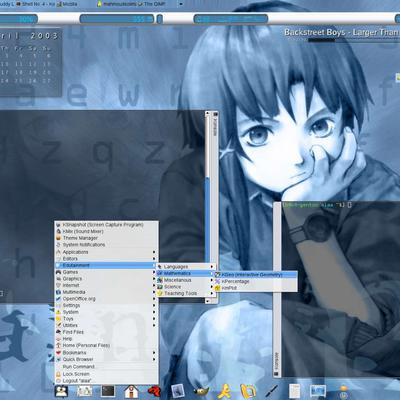Screen dimensions: 400x400
Task: Open the Teaching Tools submenu
Action: [x=185, y=293]
